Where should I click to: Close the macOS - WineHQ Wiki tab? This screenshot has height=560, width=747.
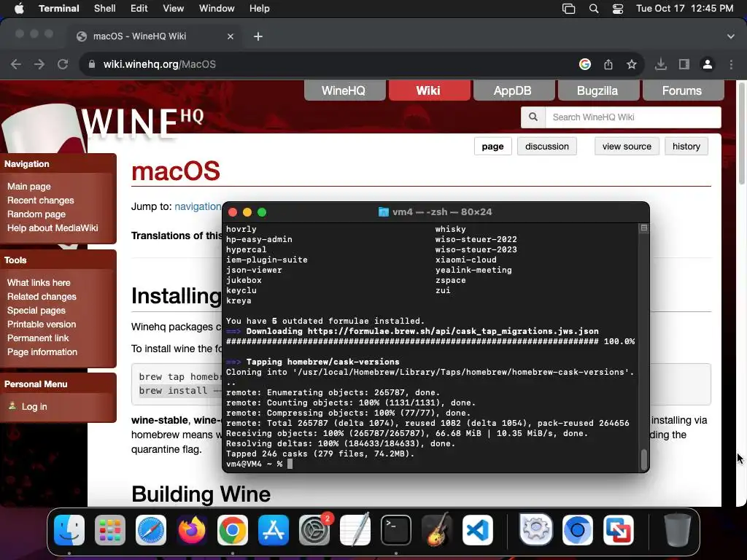[231, 36]
